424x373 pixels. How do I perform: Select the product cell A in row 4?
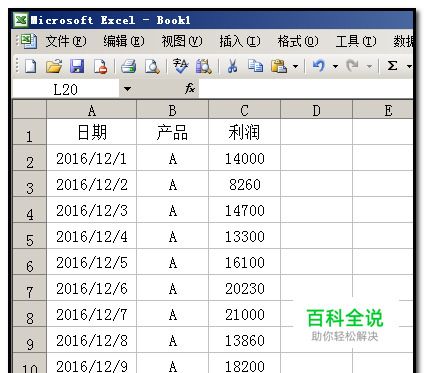click(172, 210)
